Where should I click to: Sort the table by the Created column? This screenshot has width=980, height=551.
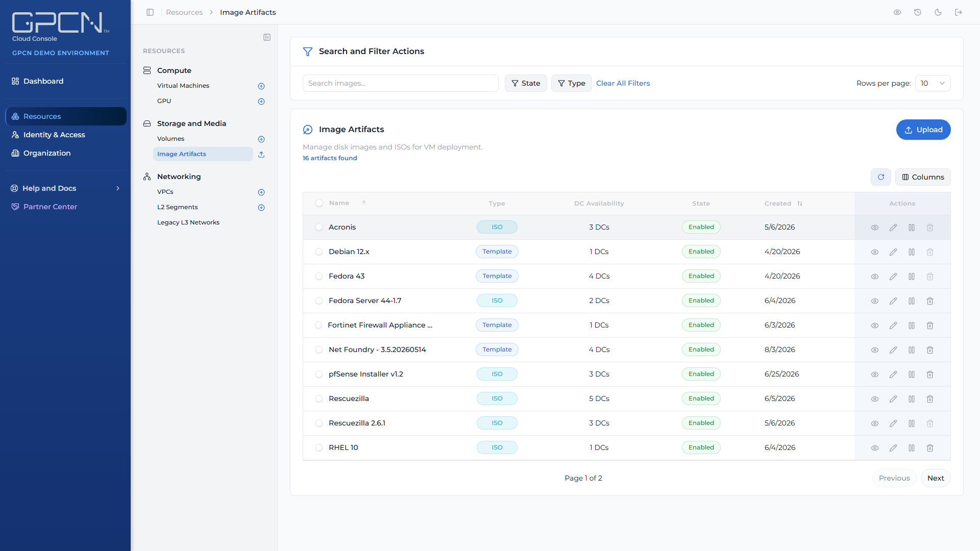[x=783, y=204]
